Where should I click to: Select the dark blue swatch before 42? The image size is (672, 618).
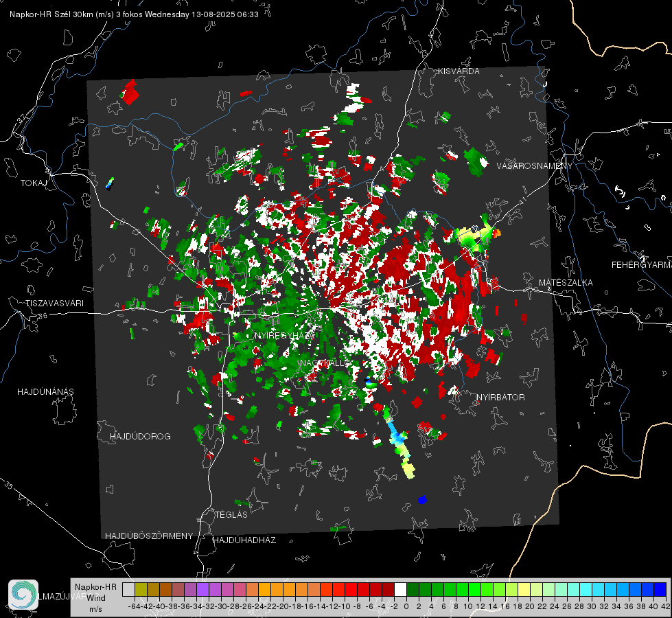[660, 589]
